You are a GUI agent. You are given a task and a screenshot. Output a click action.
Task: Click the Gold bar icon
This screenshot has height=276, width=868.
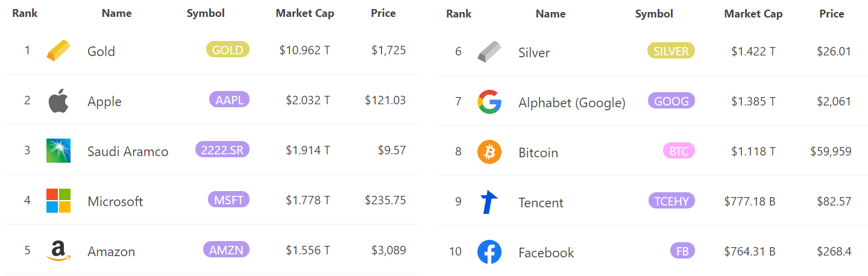[58, 50]
